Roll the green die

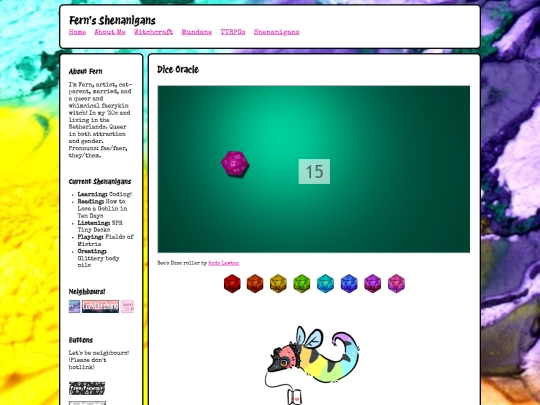[302, 283]
